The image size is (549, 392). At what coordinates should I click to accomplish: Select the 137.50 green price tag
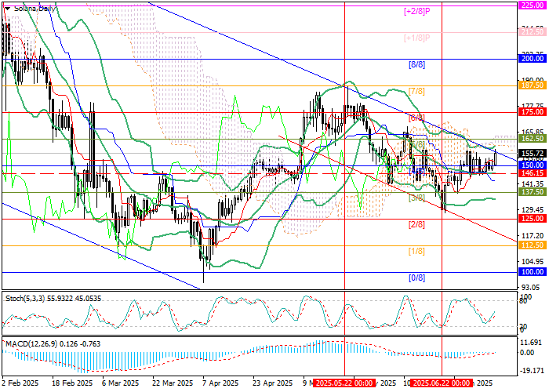(533, 191)
